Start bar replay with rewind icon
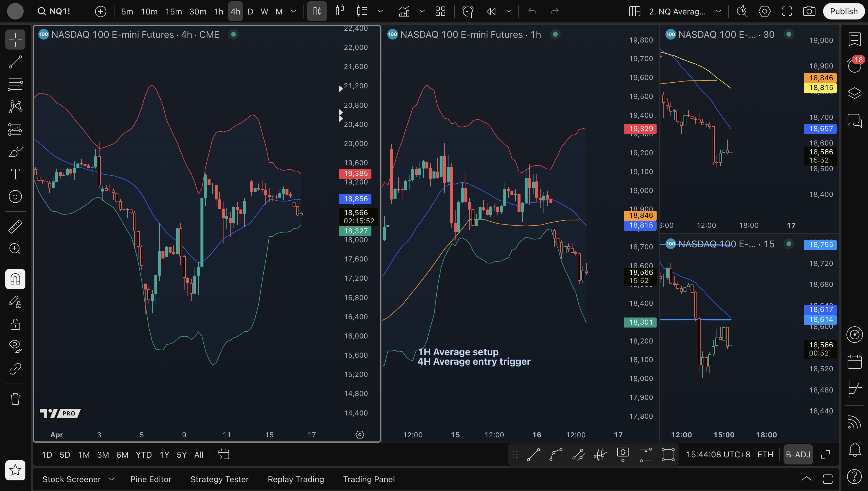This screenshot has height=491, width=868. pos(491,12)
